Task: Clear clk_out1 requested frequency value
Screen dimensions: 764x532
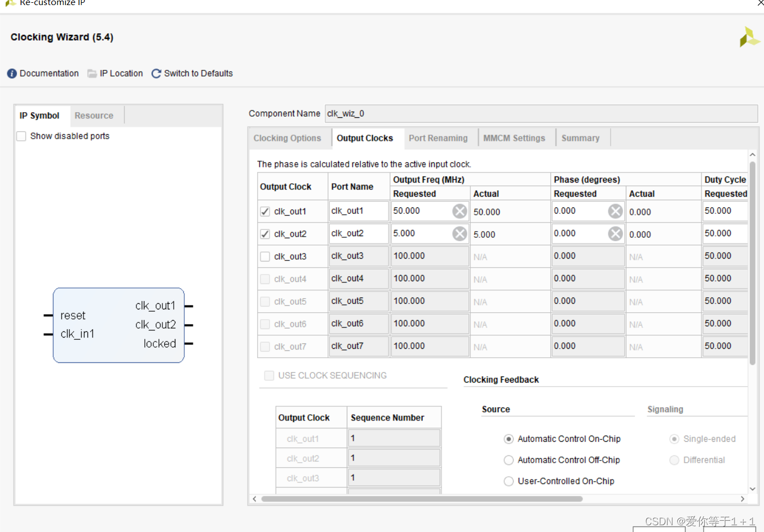Action: 460,211
